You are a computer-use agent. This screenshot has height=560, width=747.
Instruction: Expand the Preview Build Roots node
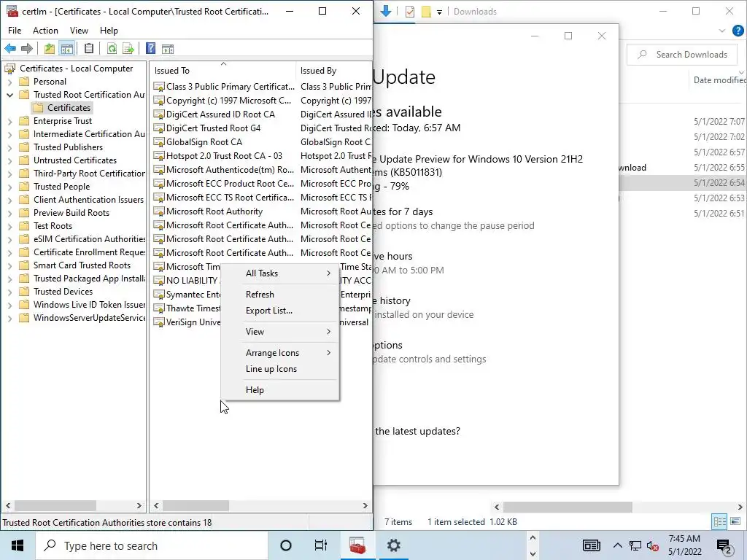click(9, 213)
